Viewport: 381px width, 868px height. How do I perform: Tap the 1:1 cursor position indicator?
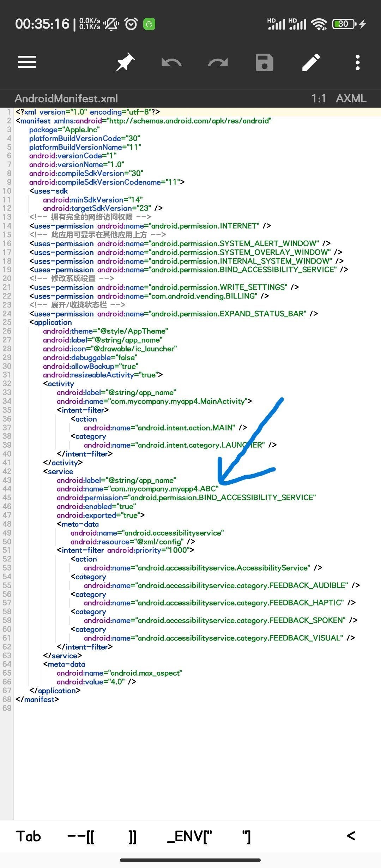point(318,98)
